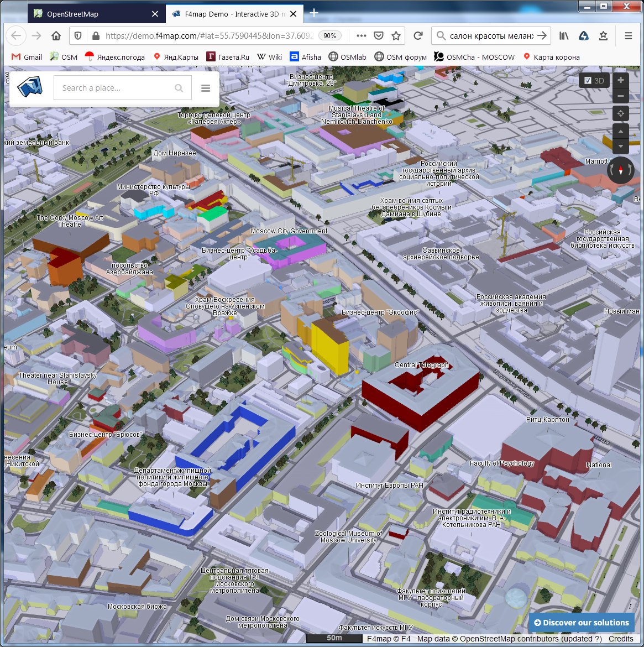Toggle the 3D checkbox
Screen dimensions: 644x647
click(588, 81)
